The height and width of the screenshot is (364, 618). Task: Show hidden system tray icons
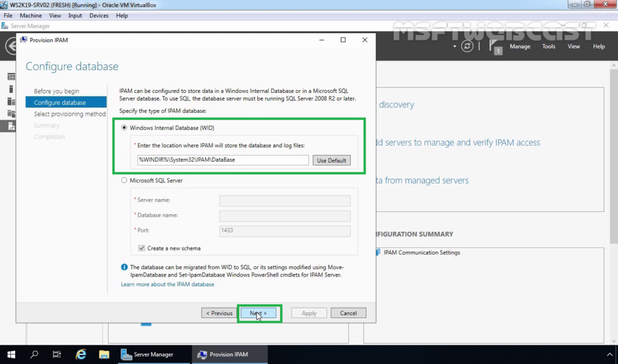click(610, 354)
